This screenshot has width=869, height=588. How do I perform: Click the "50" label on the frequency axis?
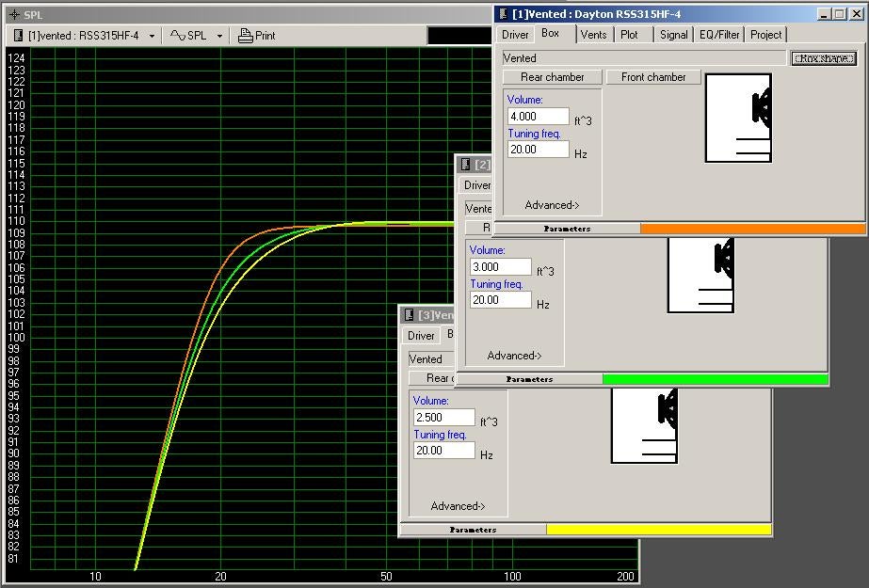tap(386, 577)
